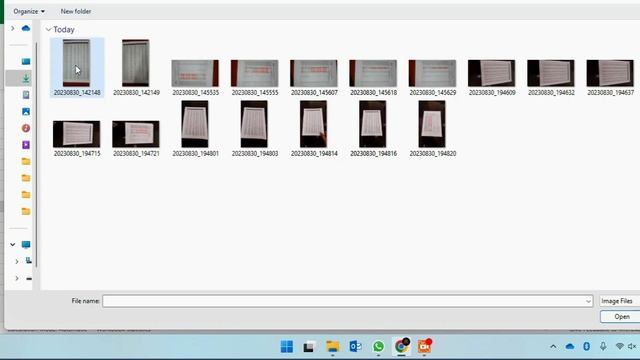Select image 20230830_142148

tap(77, 67)
